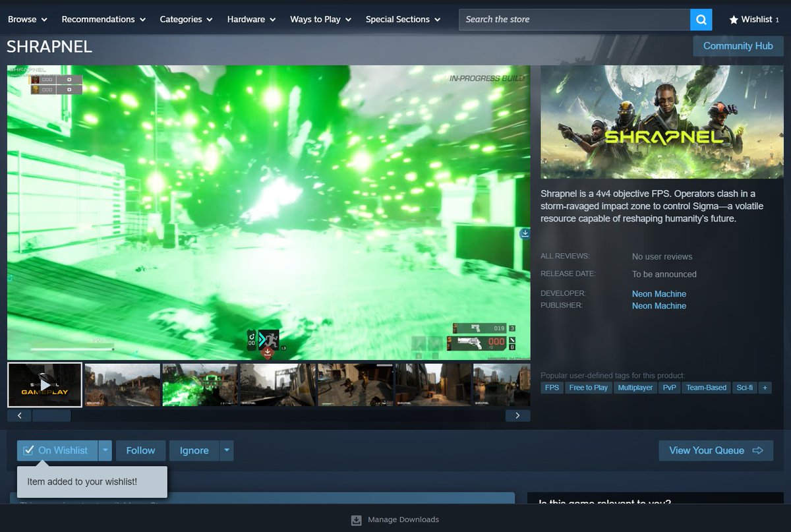The width and height of the screenshot is (791, 532).
Task: Click the plus button to add tags
Action: 765,388
